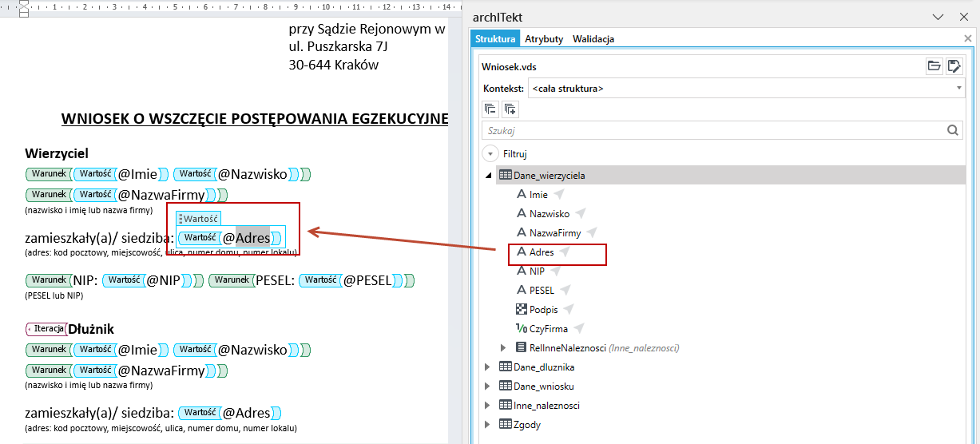980x444 pixels.
Task: Click the insert arrow next to CzyFirma
Action: coord(579,328)
